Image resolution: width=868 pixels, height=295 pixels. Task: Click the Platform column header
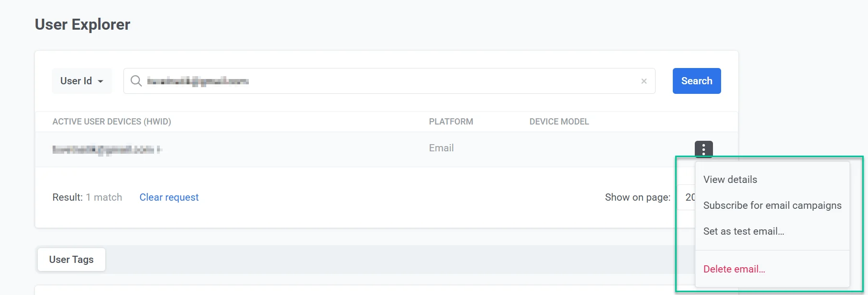pyautogui.click(x=451, y=122)
